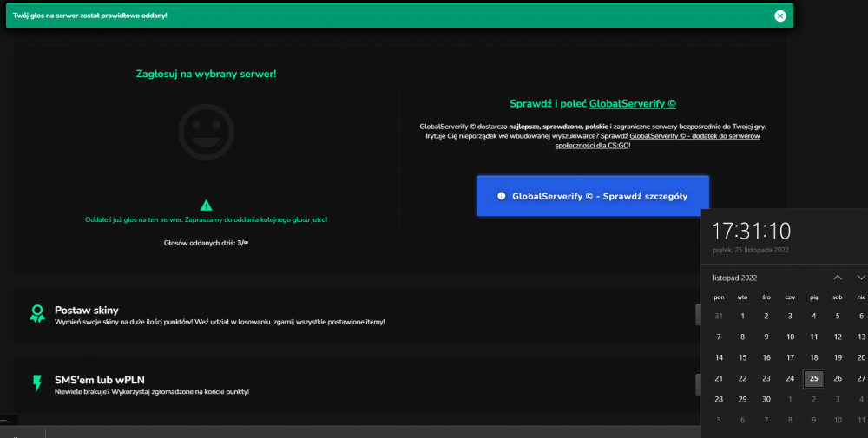868x438 pixels.
Task: Select day 26 in the calendar
Action: tap(838, 378)
